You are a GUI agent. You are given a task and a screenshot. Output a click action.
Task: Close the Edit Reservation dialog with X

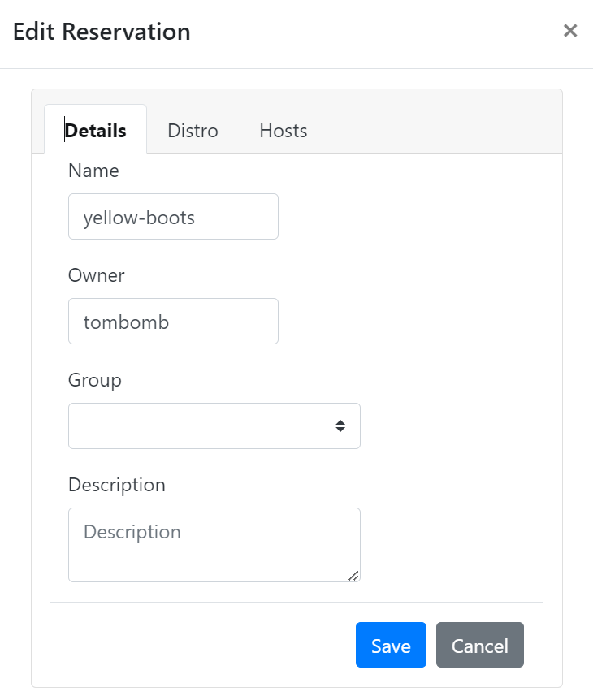[570, 31]
